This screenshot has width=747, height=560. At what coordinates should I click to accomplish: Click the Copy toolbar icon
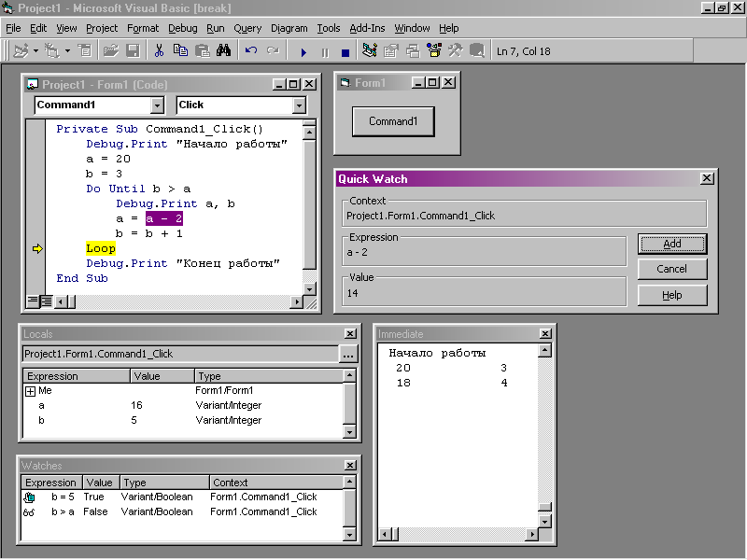[x=180, y=50]
